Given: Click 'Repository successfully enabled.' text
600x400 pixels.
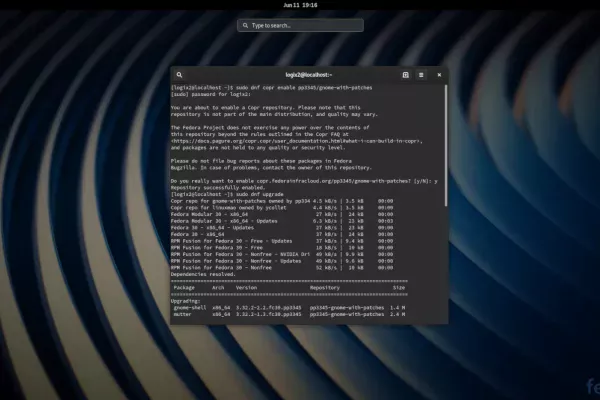Looking at the screenshot, I should coord(218,188).
